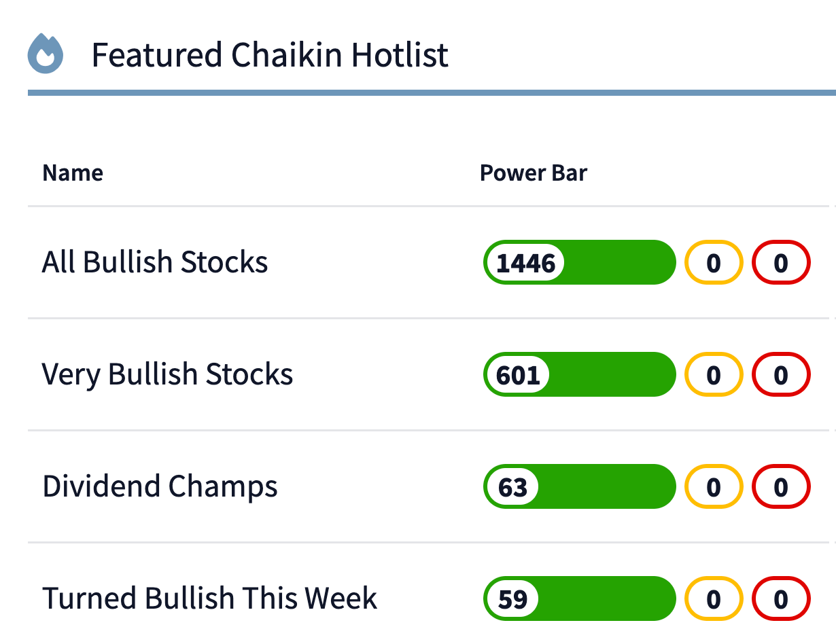The width and height of the screenshot is (836, 644).
Task: Open the All Bullish Stocks hotlist
Action: (154, 262)
